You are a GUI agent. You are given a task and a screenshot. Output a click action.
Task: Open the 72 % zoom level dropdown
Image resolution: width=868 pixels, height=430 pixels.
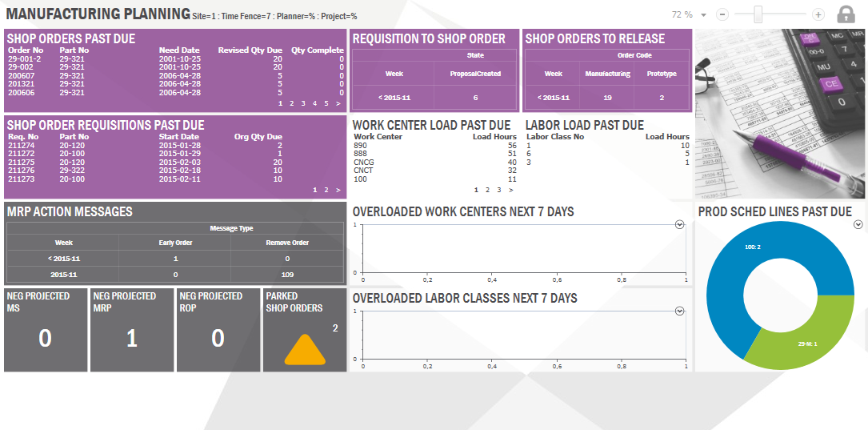click(x=703, y=15)
